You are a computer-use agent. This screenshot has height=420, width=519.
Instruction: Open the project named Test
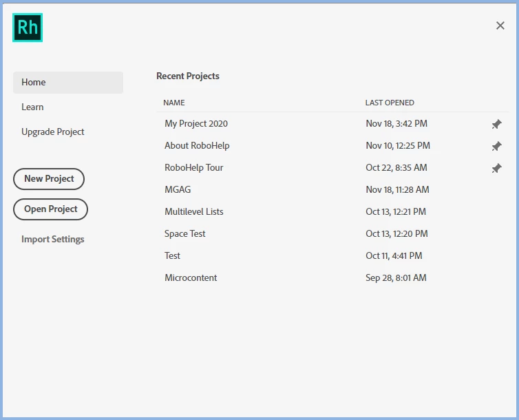tap(172, 256)
